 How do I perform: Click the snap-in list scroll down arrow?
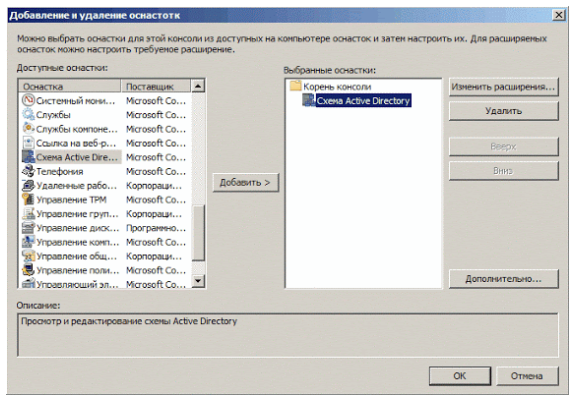coord(198,281)
